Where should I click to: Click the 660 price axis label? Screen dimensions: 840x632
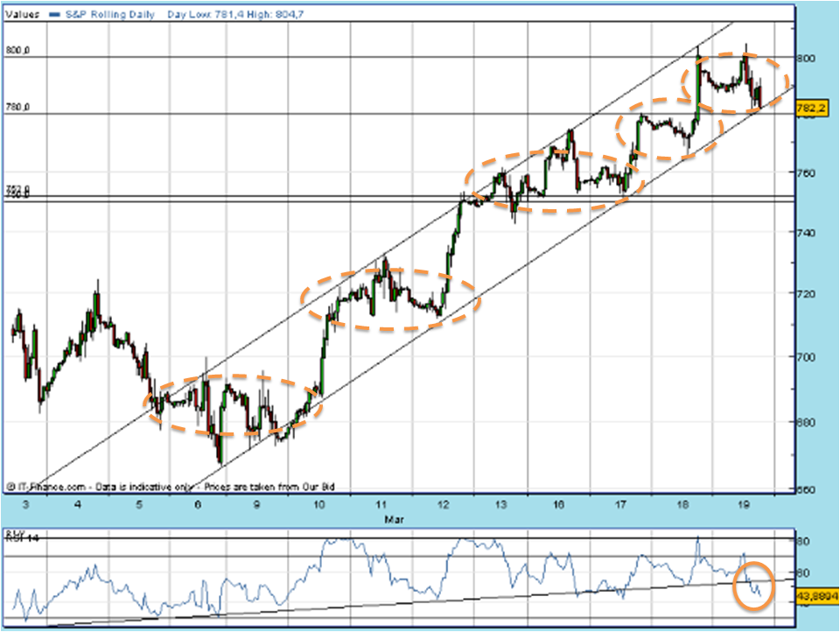[806, 489]
